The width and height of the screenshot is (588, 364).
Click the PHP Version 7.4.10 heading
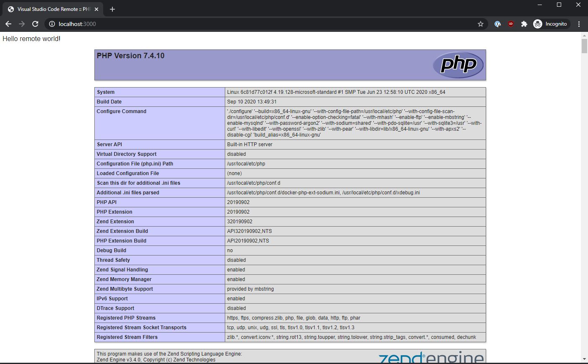[130, 56]
